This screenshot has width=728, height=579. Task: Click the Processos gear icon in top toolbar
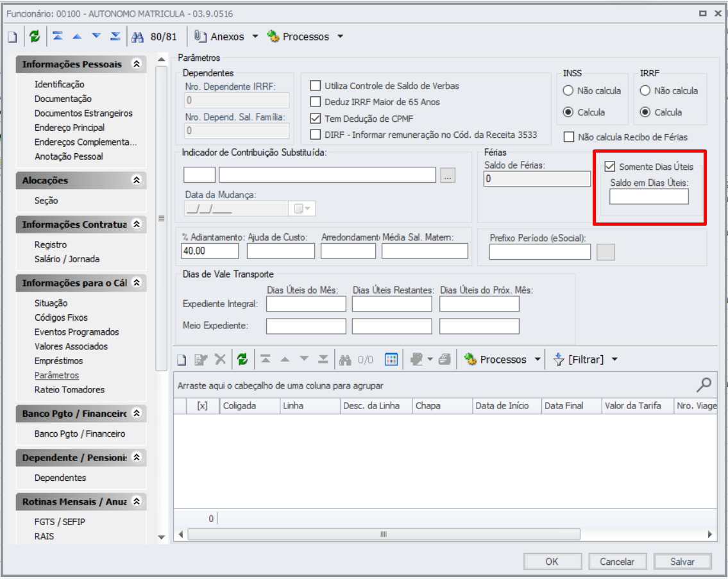(273, 36)
